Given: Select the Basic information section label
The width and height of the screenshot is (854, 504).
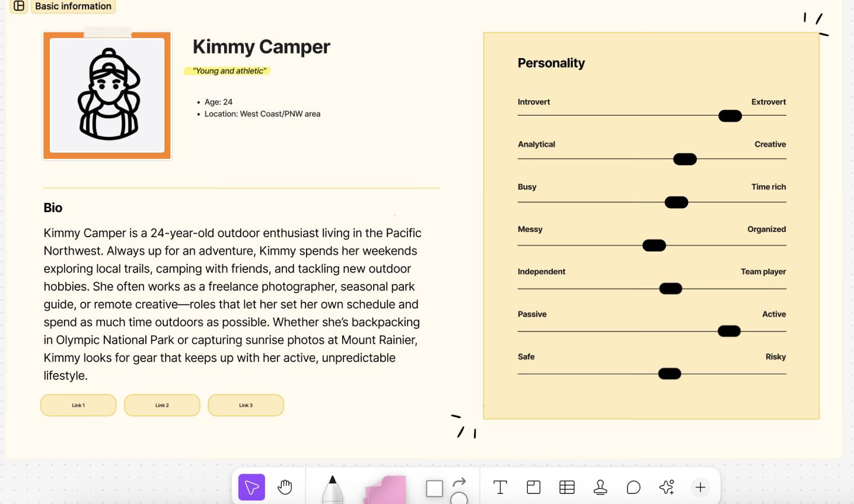Looking at the screenshot, I should pos(73,7).
